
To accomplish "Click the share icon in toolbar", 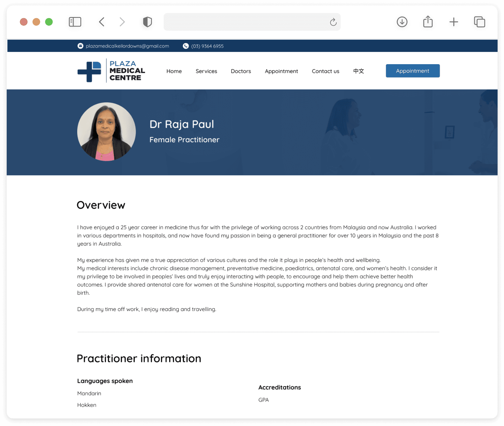I will point(428,21).
